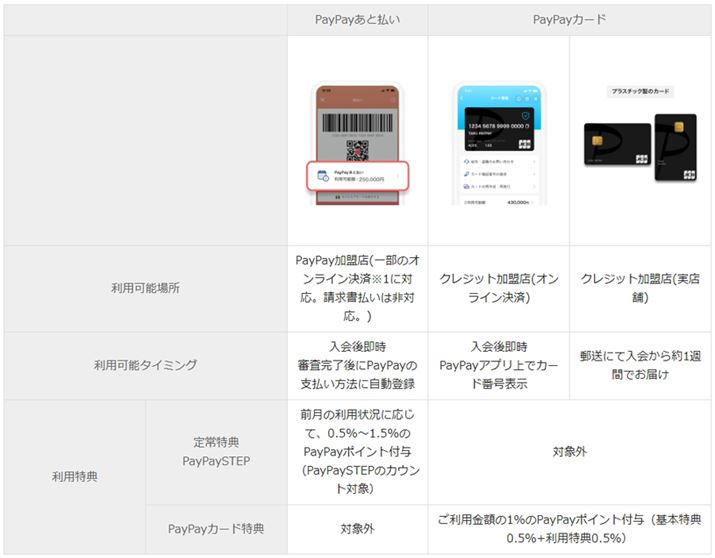This screenshot has height=558, width=715.
Task: Open the PayPayカード app card-number screenshot
Action: 499,144
